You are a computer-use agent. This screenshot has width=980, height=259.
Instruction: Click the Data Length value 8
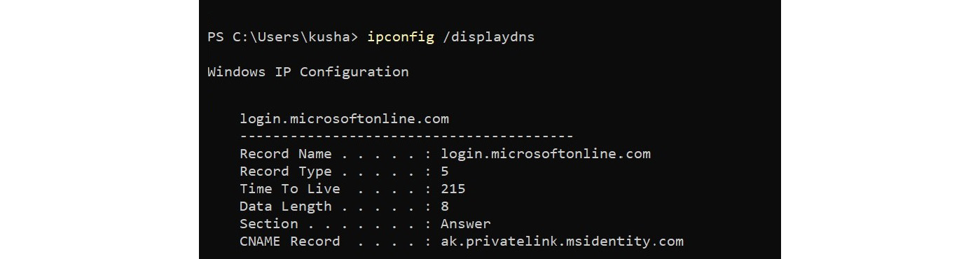[445, 206]
